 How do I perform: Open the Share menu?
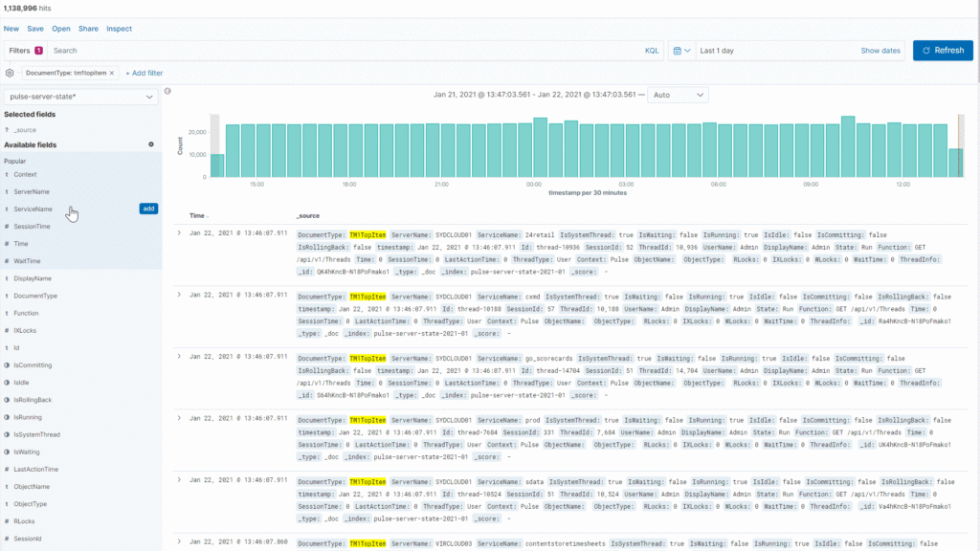pos(88,29)
